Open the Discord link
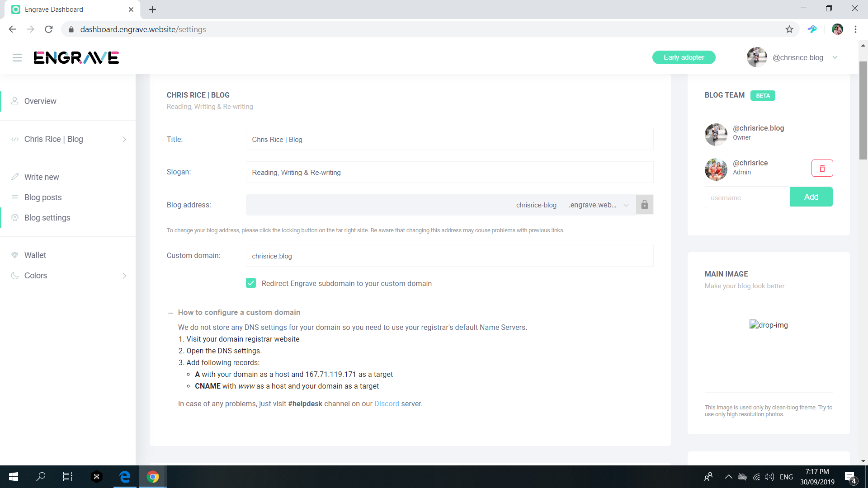The width and height of the screenshot is (868, 488). point(387,404)
